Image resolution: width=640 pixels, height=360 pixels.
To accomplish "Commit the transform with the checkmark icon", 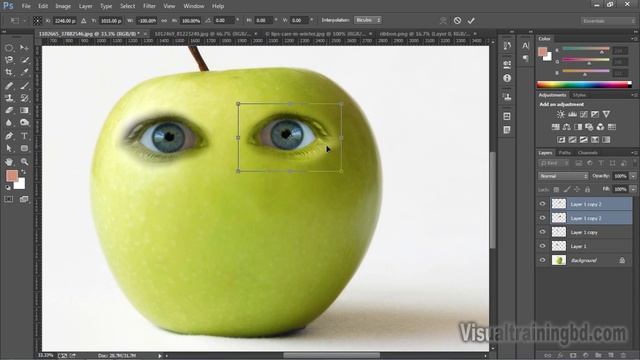I will (471, 20).
